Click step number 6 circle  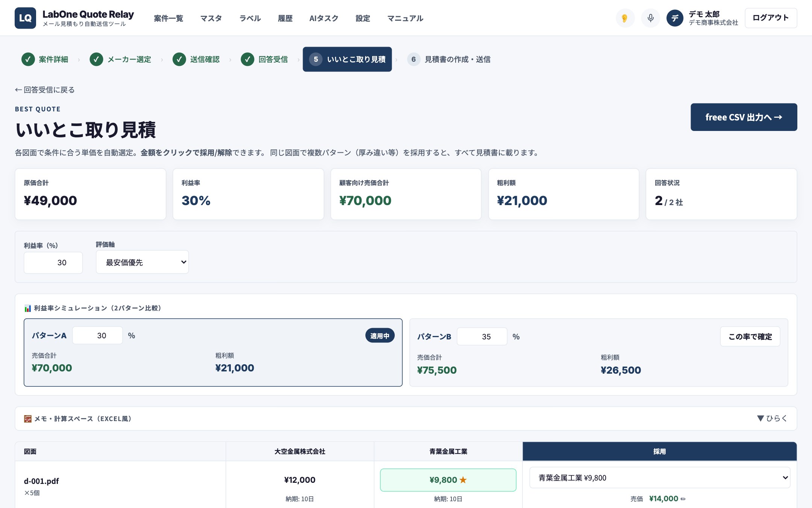pyautogui.click(x=414, y=59)
